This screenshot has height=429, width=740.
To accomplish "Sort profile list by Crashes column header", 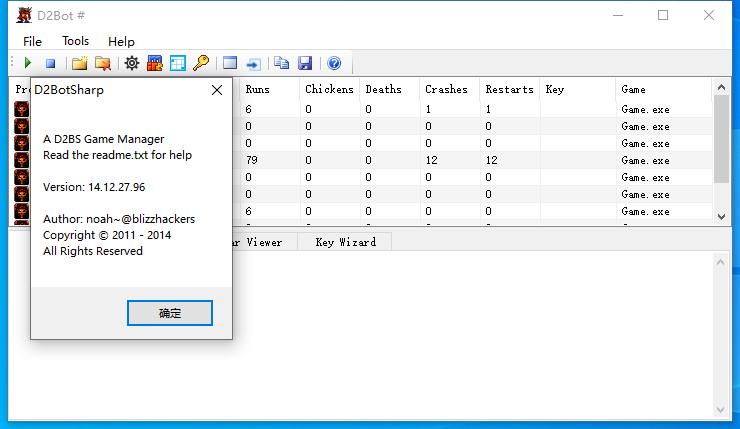I will point(446,89).
